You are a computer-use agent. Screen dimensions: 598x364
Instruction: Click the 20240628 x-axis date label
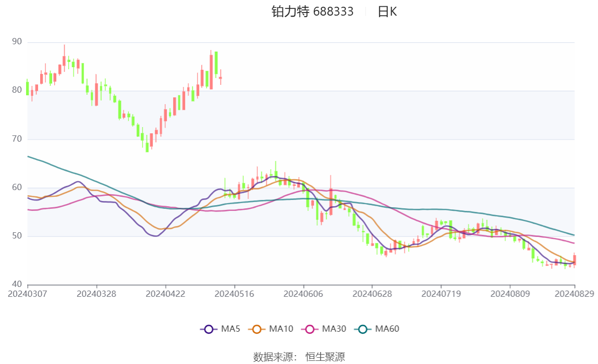[372, 294]
